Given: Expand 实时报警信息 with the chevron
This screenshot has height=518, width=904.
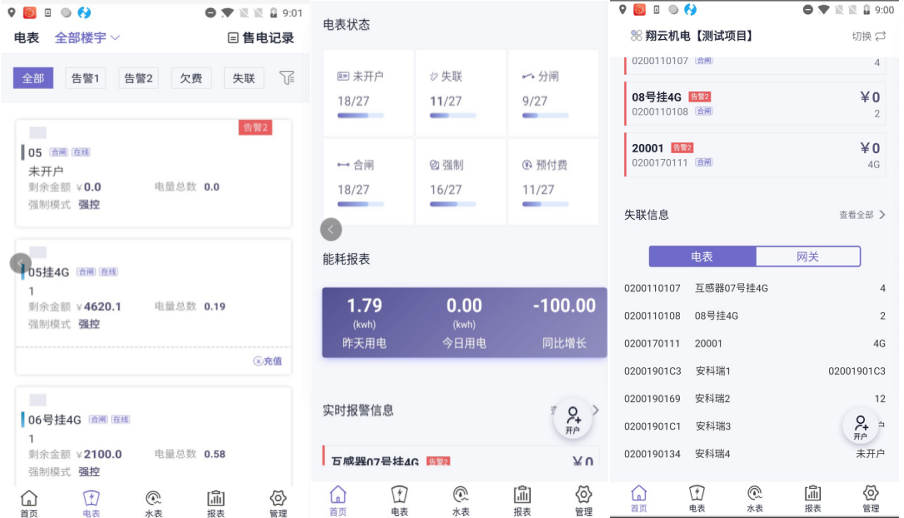Looking at the screenshot, I should point(596,410).
